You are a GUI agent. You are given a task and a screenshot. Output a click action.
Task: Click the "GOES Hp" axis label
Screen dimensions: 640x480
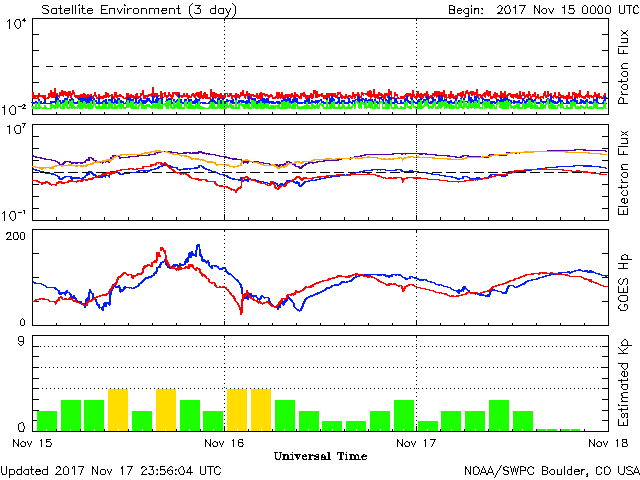623,282
